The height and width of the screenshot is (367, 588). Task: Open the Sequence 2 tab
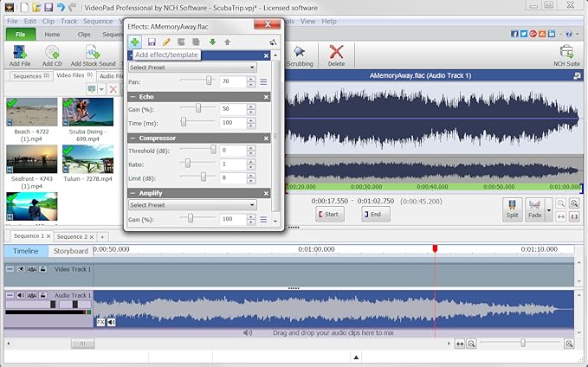pyautogui.click(x=72, y=236)
